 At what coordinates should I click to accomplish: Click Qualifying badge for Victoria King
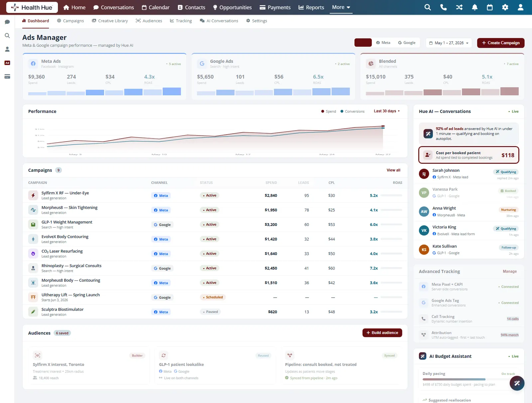click(506, 229)
